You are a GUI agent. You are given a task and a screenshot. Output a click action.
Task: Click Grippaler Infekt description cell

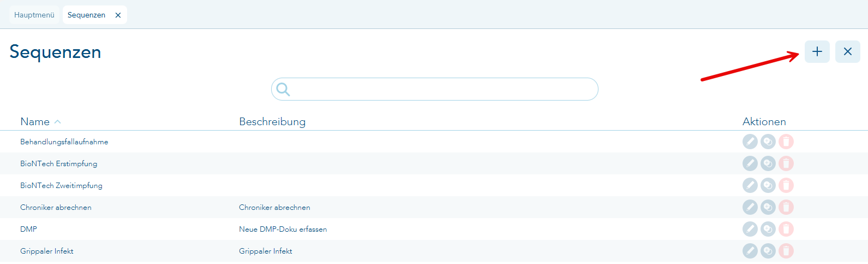click(266, 251)
